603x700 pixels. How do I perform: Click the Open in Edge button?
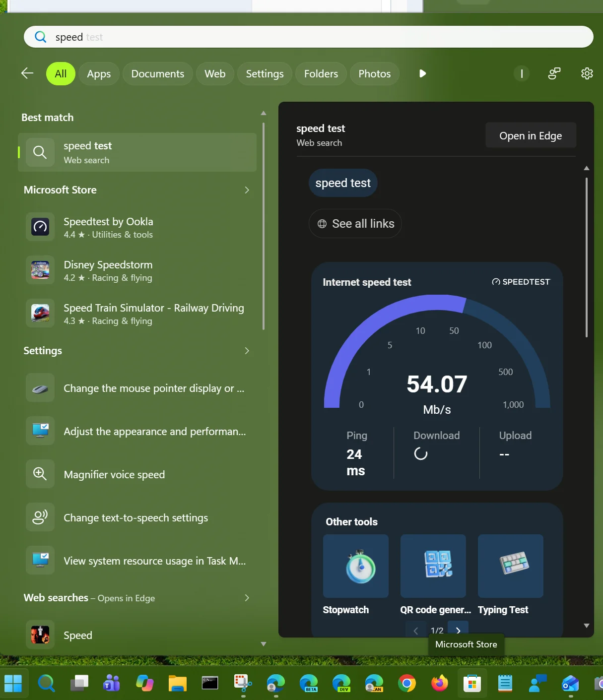point(531,135)
